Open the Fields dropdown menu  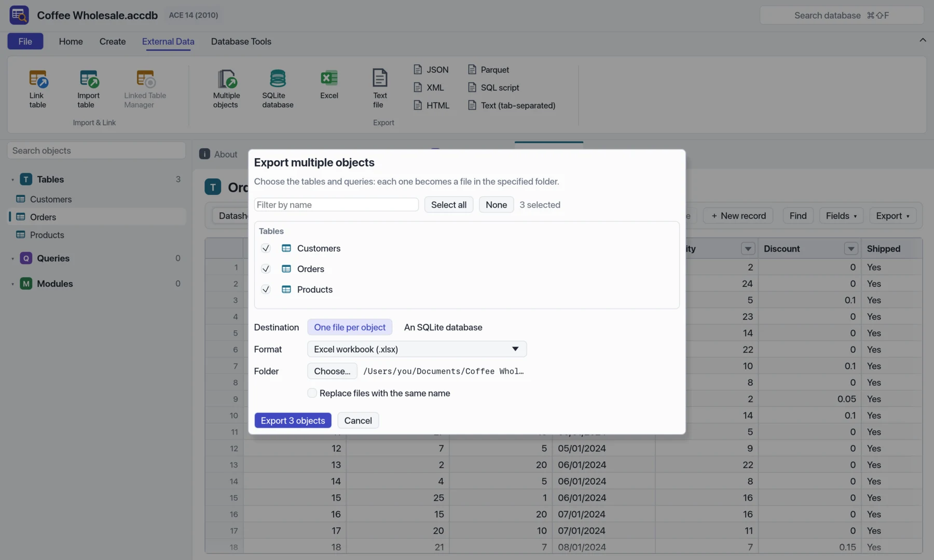(x=841, y=216)
